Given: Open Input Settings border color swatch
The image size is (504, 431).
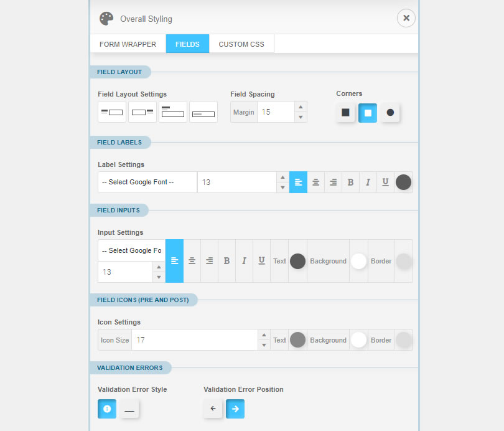Looking at the screenshot, I should point(404,261).
